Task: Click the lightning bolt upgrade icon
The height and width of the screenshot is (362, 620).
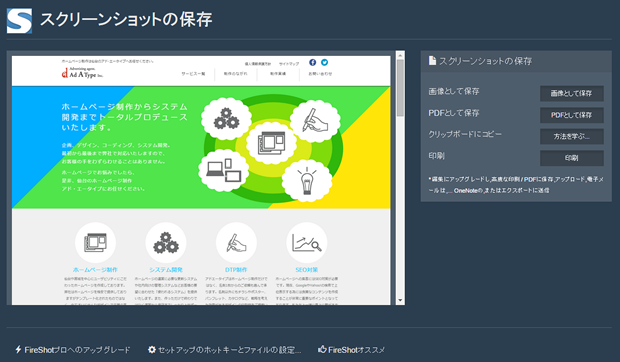Action: click(18, 349)
